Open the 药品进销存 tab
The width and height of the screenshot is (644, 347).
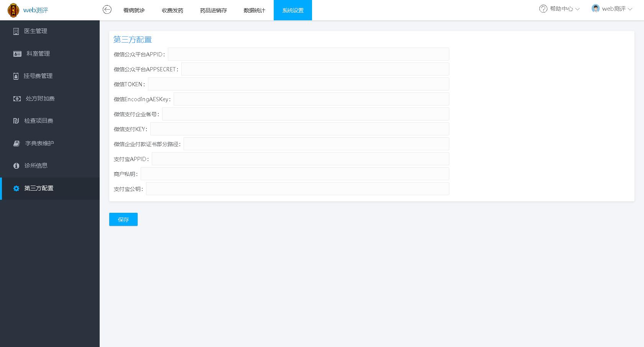[x=214, y=10]
